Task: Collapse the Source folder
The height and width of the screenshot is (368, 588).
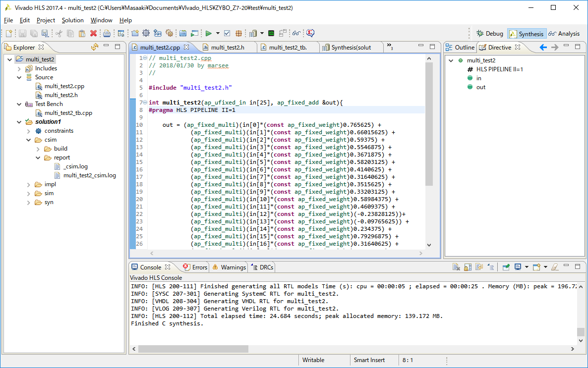Action: pyautogui.click(x=19, y=78)
